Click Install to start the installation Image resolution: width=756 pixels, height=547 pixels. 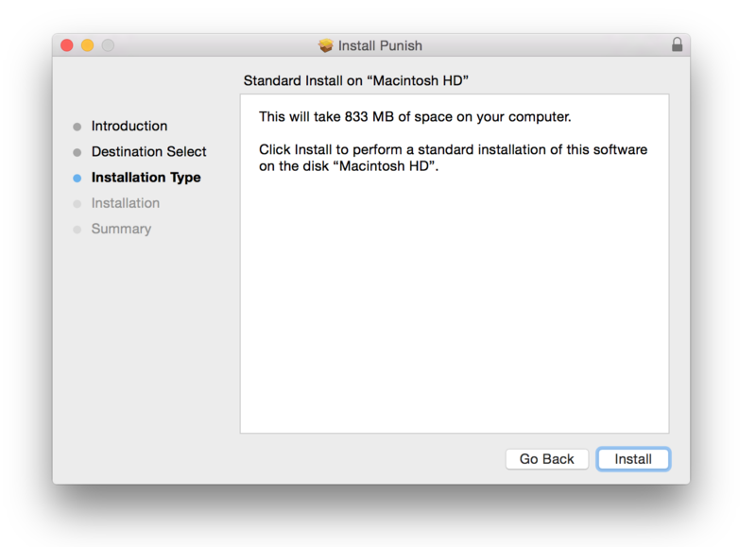[x=633, y=458]
